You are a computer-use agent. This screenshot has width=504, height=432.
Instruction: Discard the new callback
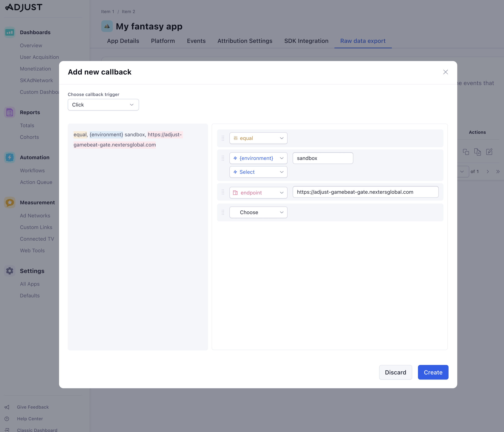[396, 372]
